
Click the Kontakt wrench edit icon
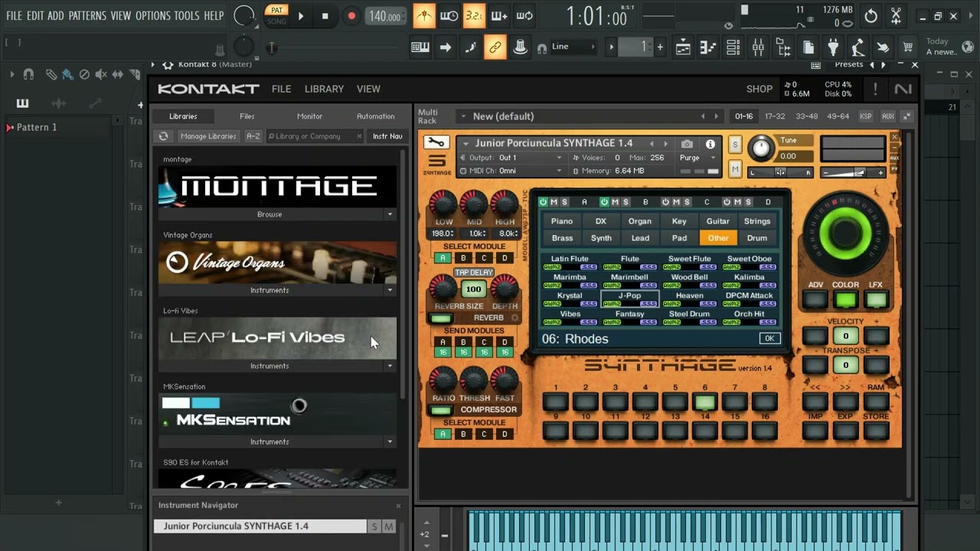(x=436, y=143)
